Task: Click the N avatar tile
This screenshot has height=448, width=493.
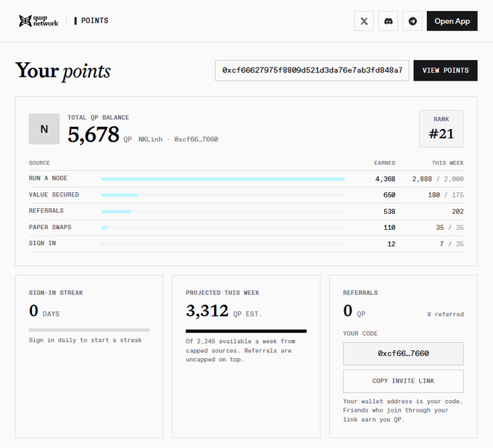Action: click(x=44, y=129)
